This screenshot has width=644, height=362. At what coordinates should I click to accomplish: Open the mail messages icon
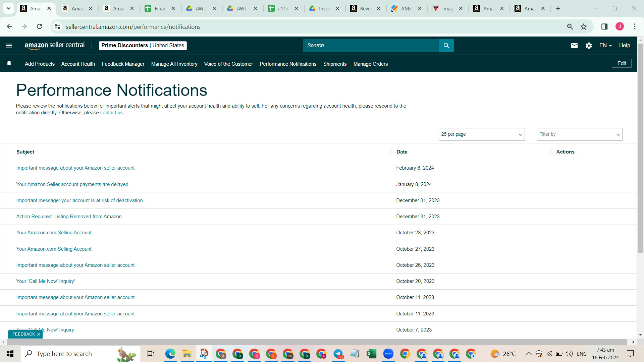(x=574, y=46)
